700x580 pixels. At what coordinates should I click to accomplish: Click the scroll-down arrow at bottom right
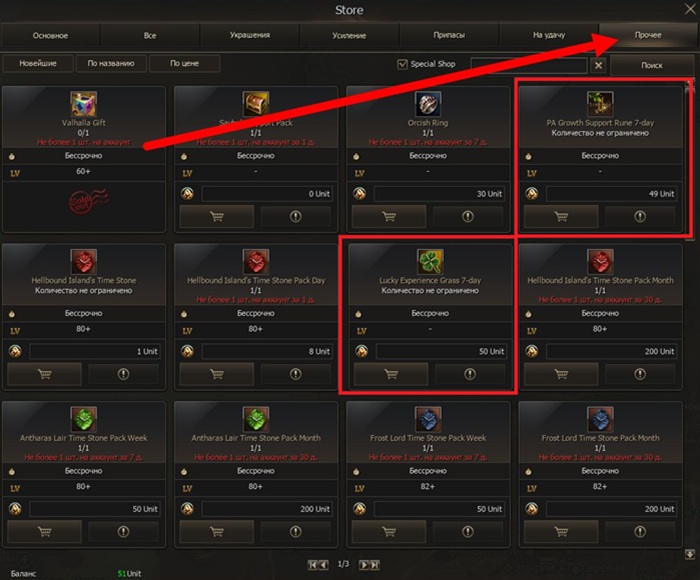click(690, 554)
